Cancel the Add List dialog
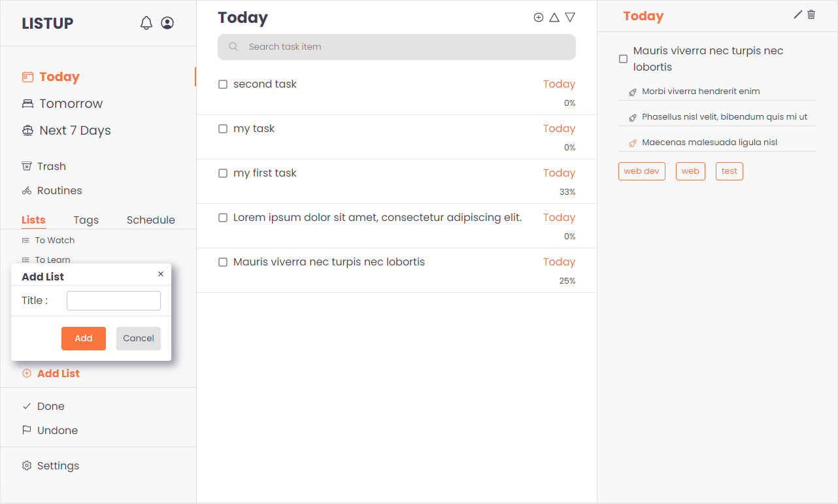838x504 pixels. click(138, 338)
